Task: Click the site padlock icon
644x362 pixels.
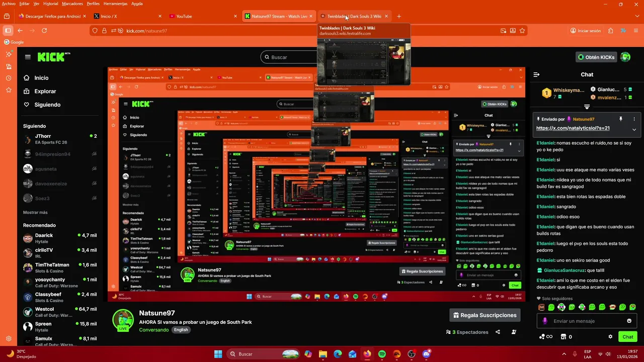Action: click(x=105, y=31)
